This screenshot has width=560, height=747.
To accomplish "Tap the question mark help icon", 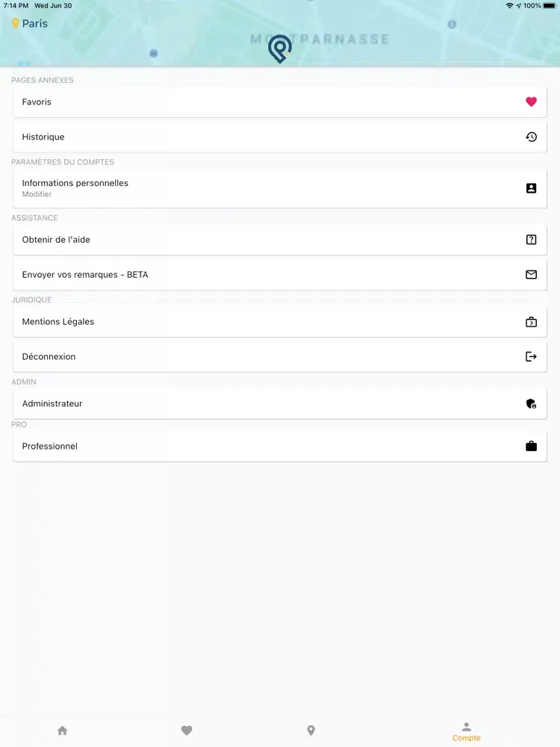I will [x=531, y=240].
